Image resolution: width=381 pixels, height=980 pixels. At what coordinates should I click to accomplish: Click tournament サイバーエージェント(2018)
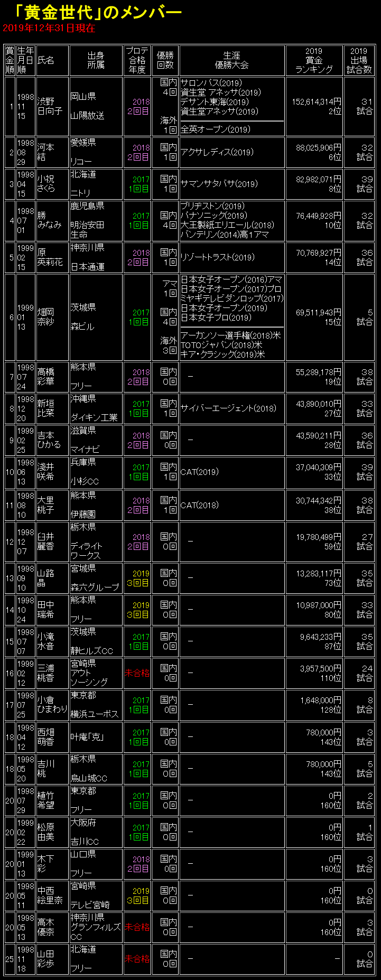(x=228, y=408)
